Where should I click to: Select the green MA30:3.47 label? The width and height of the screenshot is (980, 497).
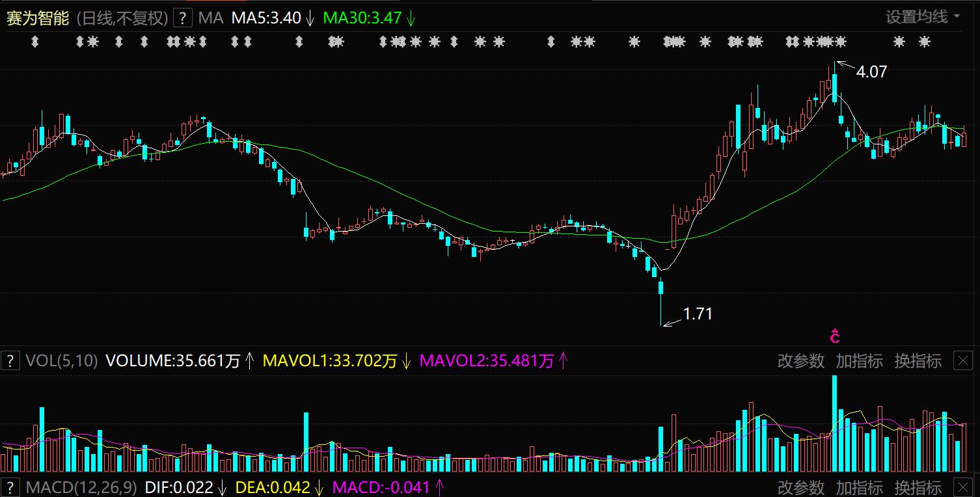pos(362,18)
